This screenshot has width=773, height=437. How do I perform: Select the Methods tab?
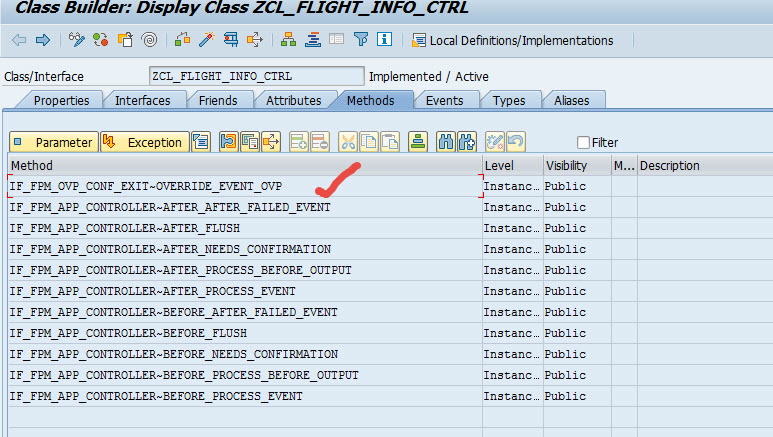pyautogui.click(x=371, y=101)
